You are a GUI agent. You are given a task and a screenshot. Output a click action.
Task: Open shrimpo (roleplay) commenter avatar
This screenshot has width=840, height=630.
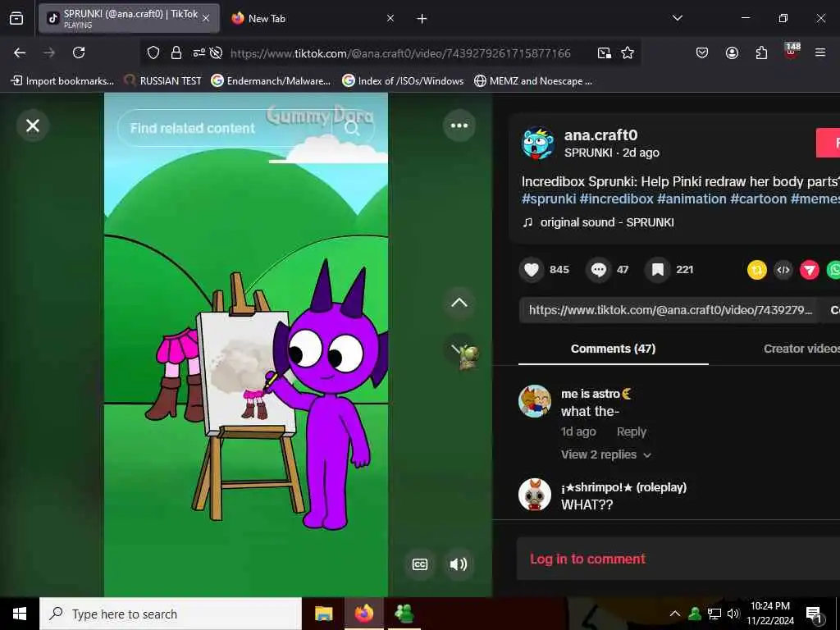(535, 495)
